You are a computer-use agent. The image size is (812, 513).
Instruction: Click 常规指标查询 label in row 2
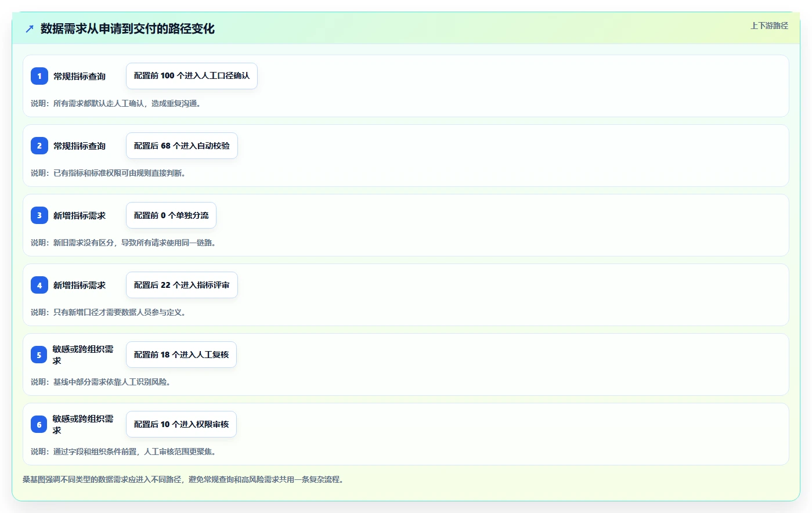(x=80, y=146)
